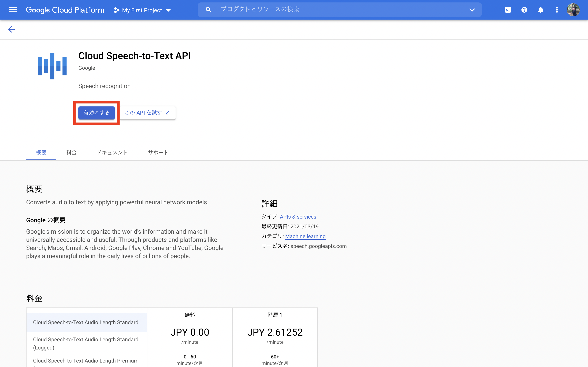Switch to the 料金 tab

[x=71, y=153]
